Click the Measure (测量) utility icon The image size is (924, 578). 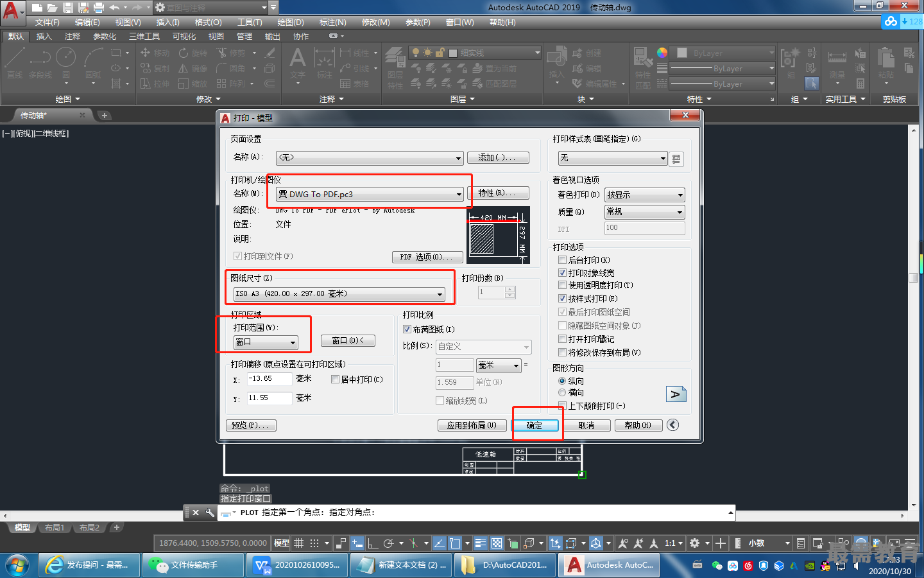click(837, 64)
